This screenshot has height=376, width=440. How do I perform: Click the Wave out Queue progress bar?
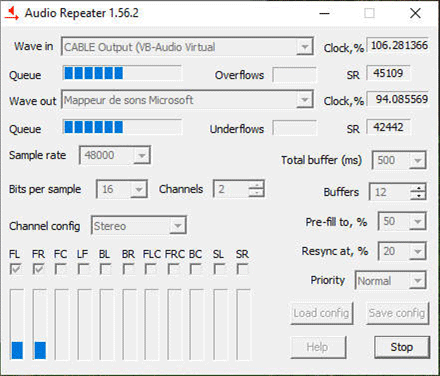(x=122, y=127)
